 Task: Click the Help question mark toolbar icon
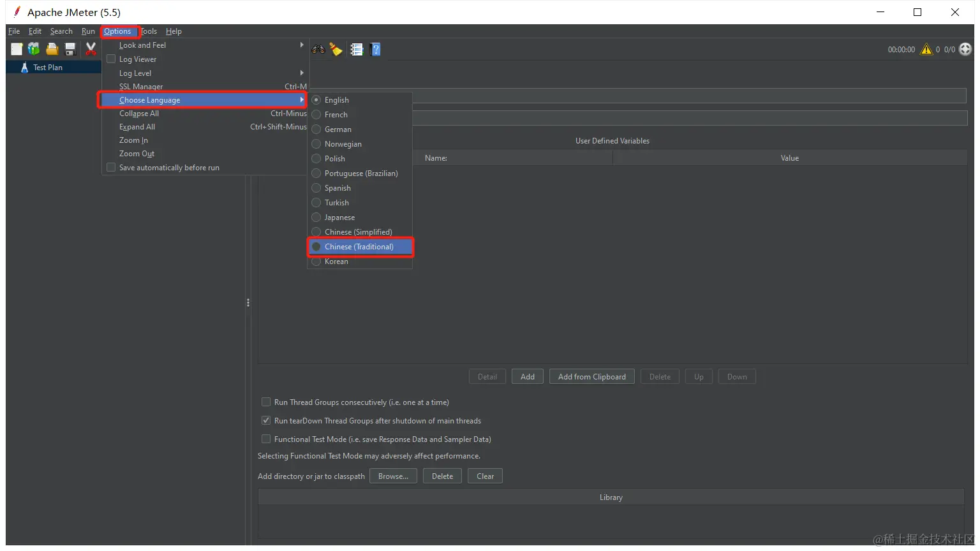pos(376,49)
